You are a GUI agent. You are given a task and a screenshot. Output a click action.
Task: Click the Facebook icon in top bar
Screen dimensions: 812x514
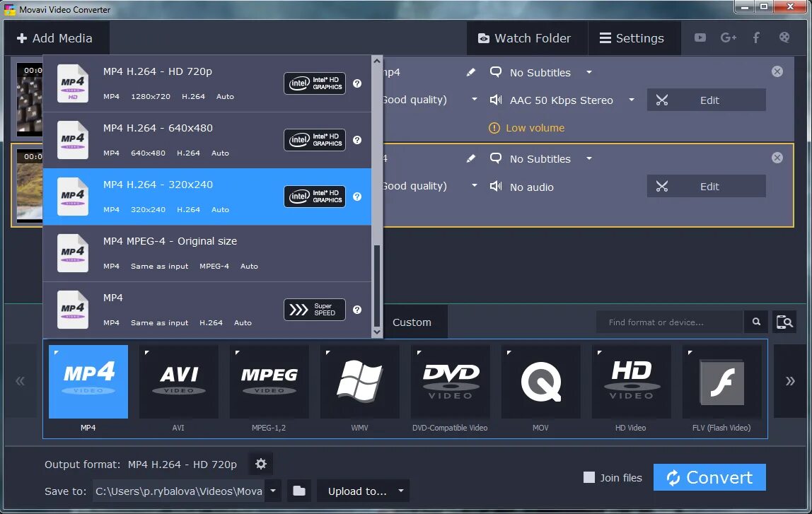tap(756, 37)
